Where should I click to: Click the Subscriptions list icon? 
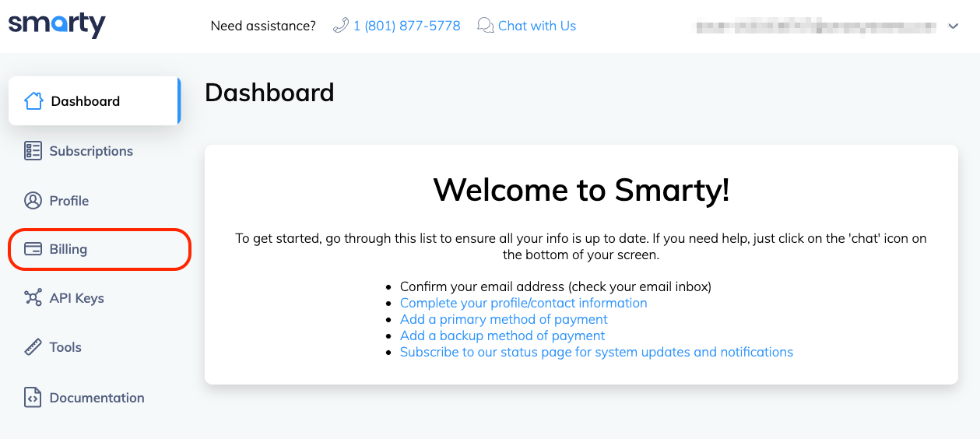coord(33,151)
